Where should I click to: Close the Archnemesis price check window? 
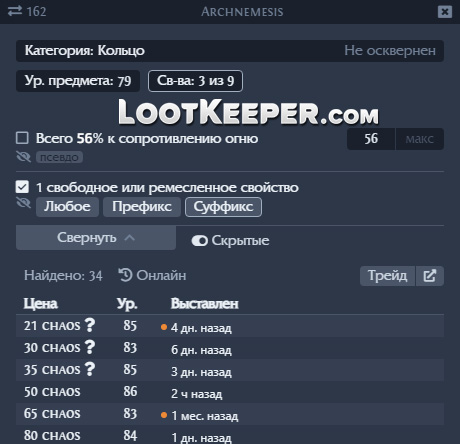445,12
